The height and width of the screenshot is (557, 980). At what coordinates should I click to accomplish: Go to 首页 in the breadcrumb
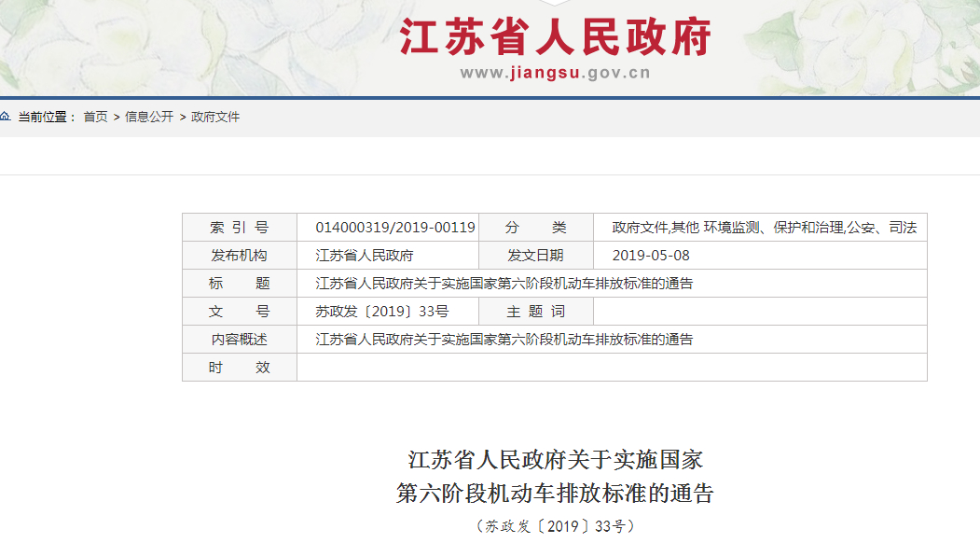(95, 117)
